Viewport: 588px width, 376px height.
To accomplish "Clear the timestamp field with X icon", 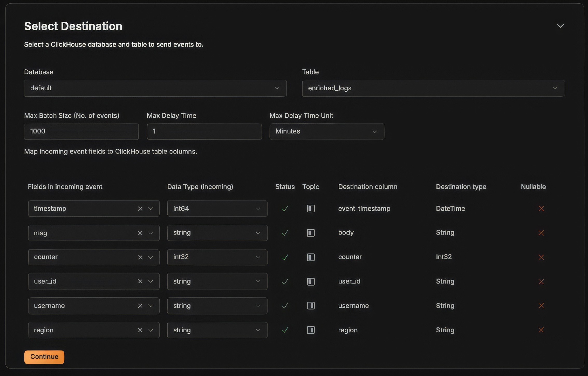I will click(x=140, y=209).
